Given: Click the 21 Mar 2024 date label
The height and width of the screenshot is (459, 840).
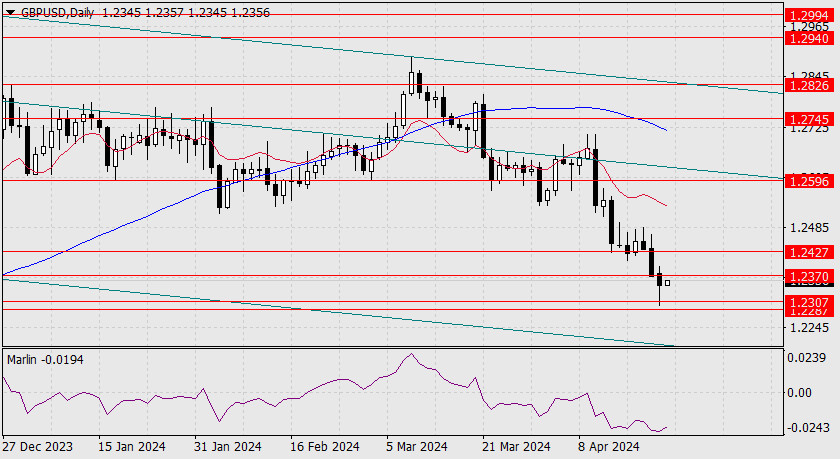Looking at the screenshot, I should [x=516, y=446].
